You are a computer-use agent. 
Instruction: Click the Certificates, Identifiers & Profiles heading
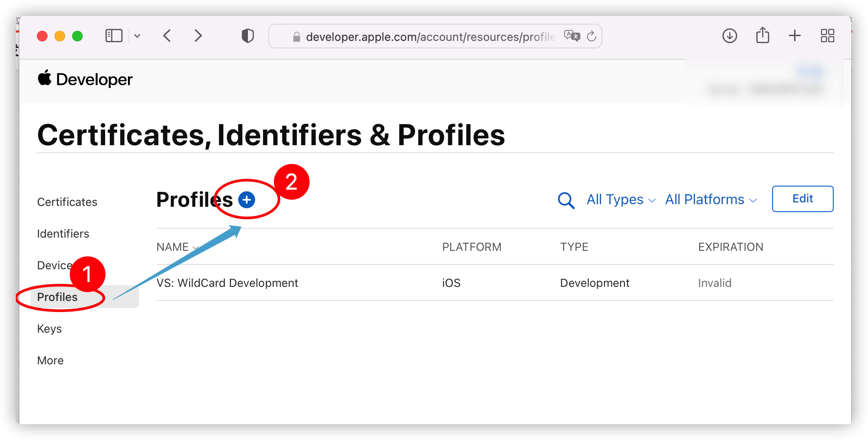pos(271,135)
